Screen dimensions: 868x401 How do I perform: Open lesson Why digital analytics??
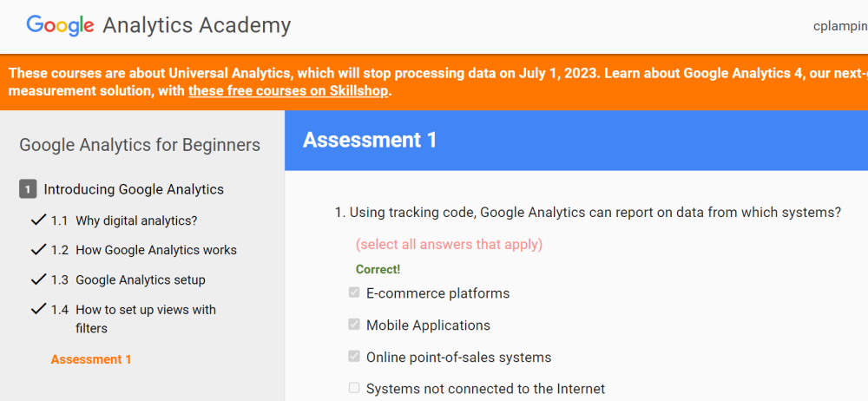[x=136, y=220]
